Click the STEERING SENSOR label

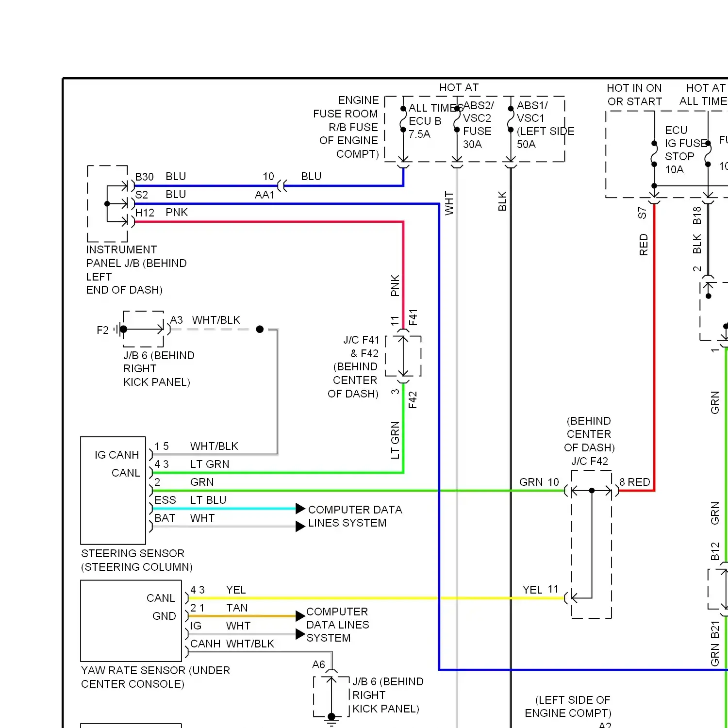(x=136, y=560)
